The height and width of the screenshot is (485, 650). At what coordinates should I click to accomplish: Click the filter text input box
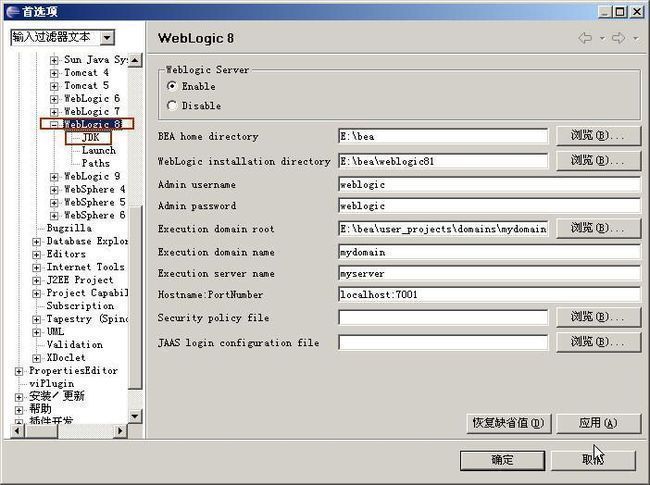(x=55, y=38)
